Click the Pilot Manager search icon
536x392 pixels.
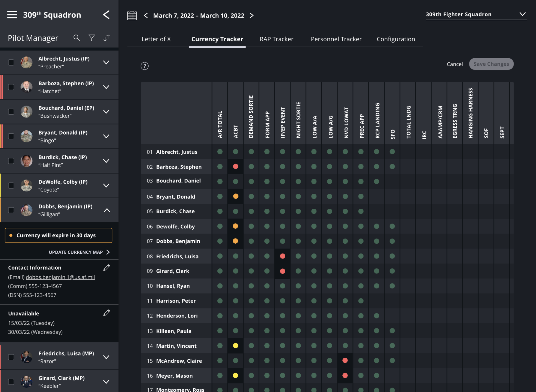tap(76, 38)
